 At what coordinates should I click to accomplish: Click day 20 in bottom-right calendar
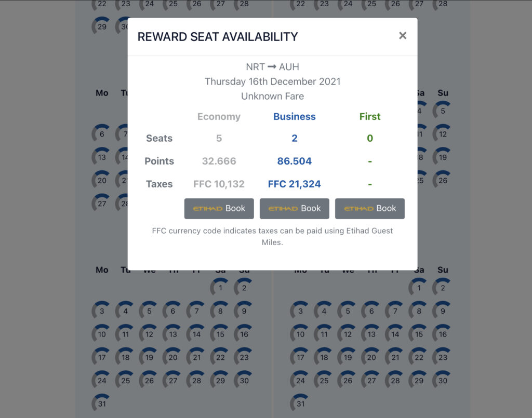tap(371, 356)
